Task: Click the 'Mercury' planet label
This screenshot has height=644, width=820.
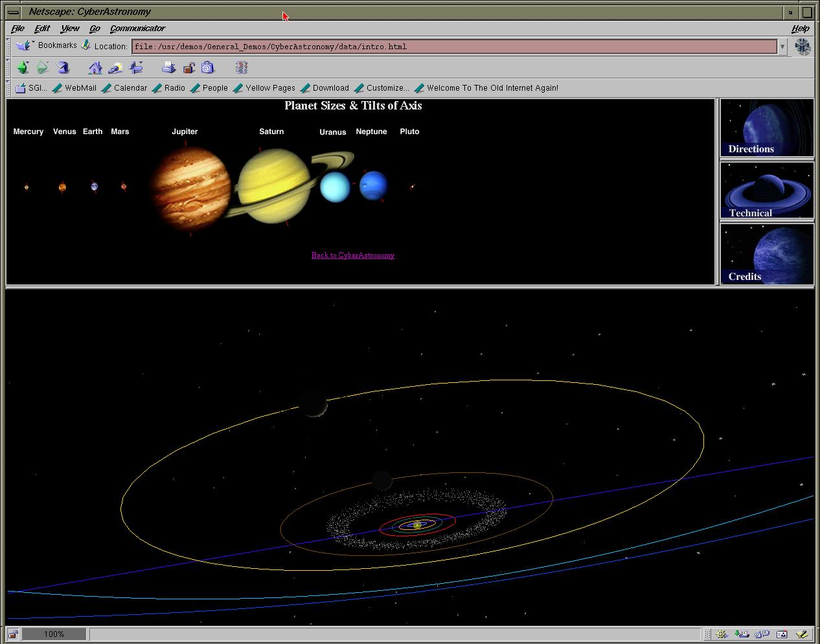Action: pos(28,132)
